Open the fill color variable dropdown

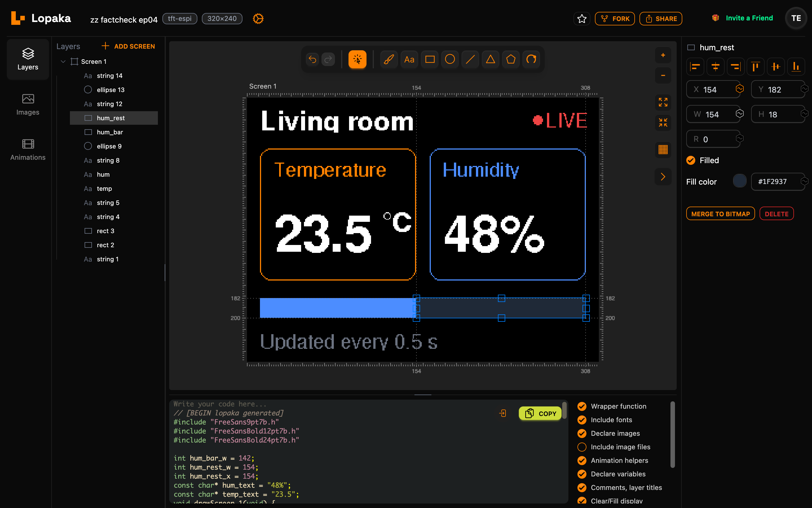tap(805, 181)
